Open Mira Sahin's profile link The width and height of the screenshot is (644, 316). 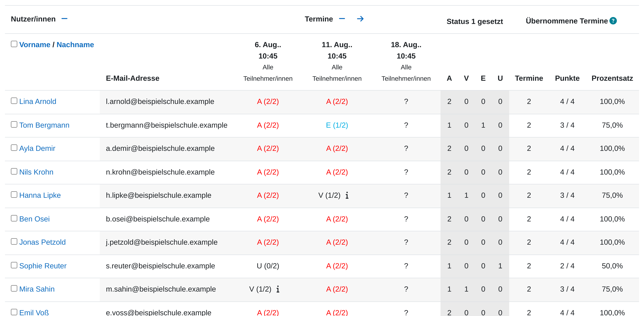click(x=37, y=289)
